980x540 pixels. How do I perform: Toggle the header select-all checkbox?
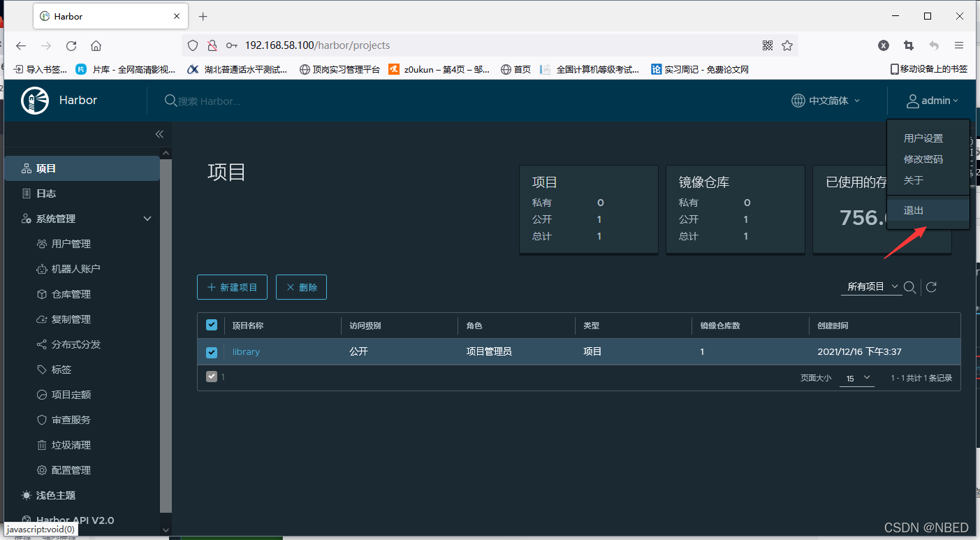212,325
